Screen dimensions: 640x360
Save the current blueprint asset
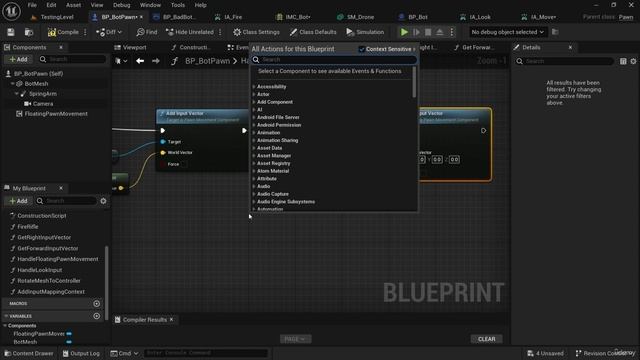pyautogui.click(x=11, y=32)
